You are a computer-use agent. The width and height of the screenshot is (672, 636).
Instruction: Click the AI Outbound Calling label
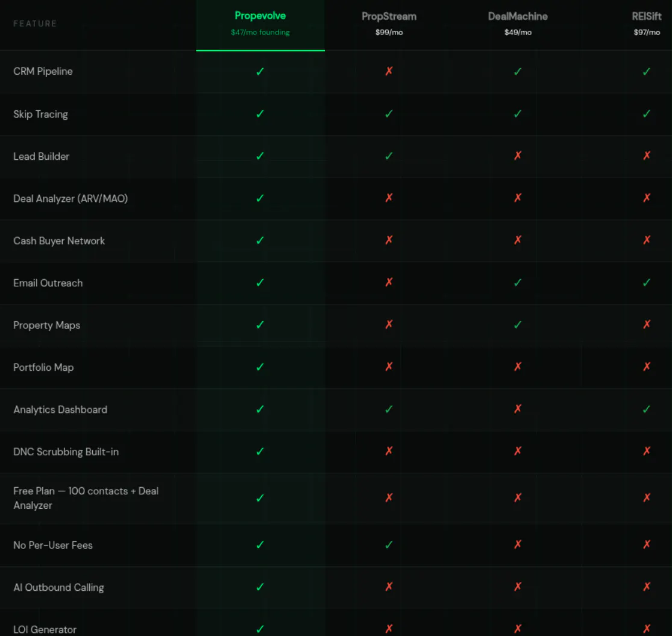[58, 588]
